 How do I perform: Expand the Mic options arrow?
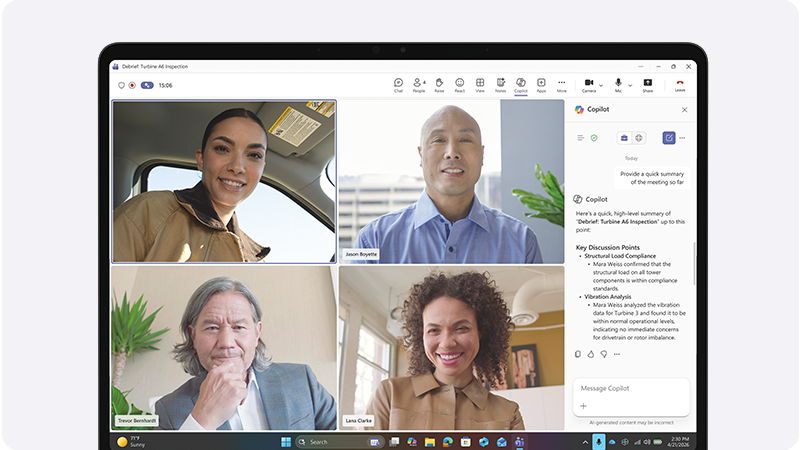pos(630,85)
